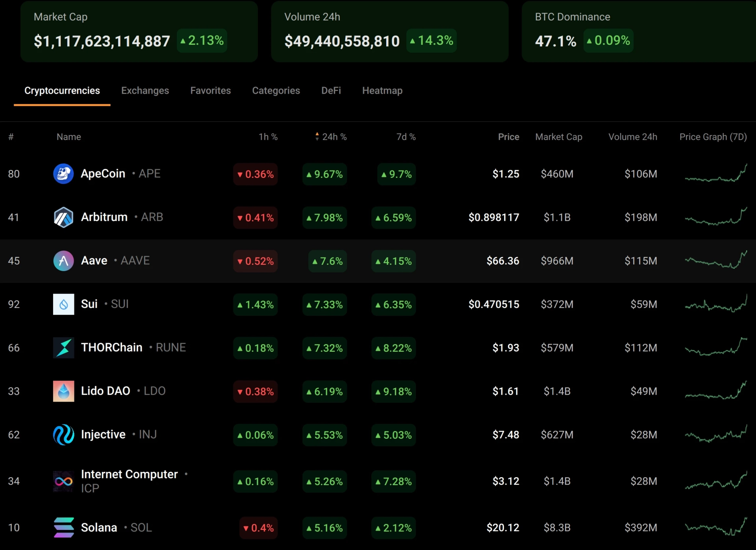Click Lido DAO's 9.18% 7d change
Image resolution: width=756 pixels, height=550 pixels.
pyautogui.click(x=393, y=391)
